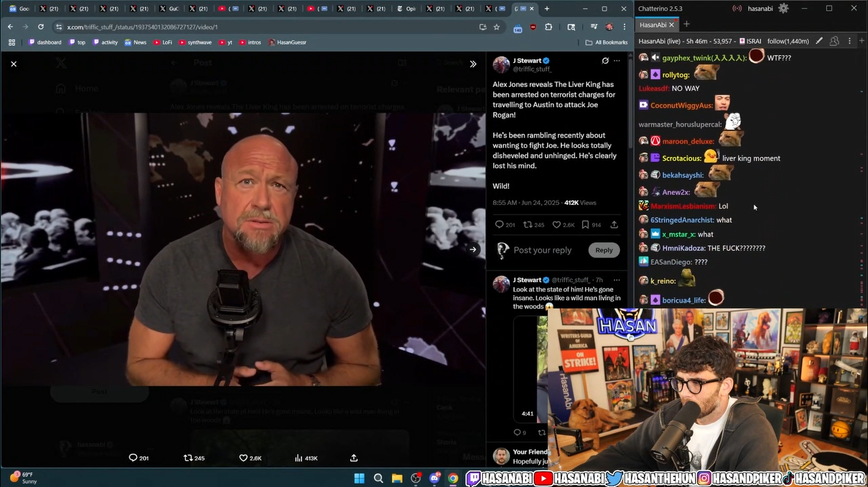
Task: Collapse the tweet side panel with double-chevron
Action: pos(473,64)
